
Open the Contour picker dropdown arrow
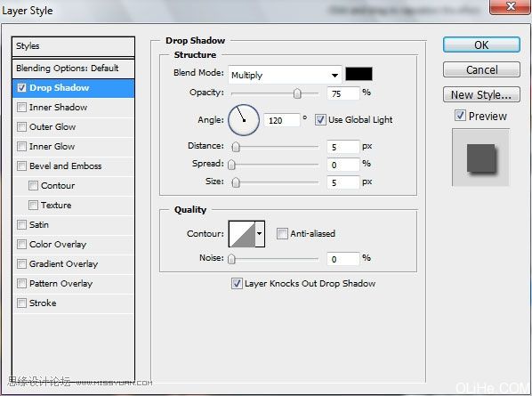click(260, 234)
